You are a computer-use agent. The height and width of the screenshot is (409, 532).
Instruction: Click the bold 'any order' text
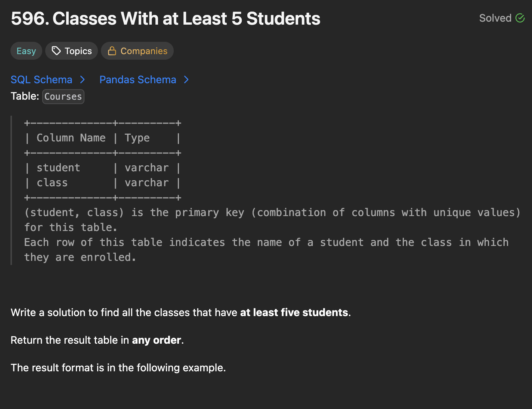[157, 340]
